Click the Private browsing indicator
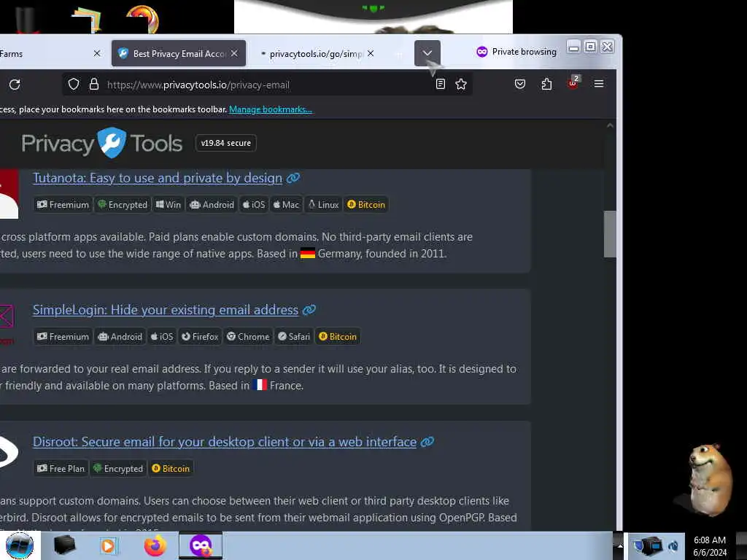Image resolution: width=747 pixels, height=560 pixels. (x=516, y=52)
